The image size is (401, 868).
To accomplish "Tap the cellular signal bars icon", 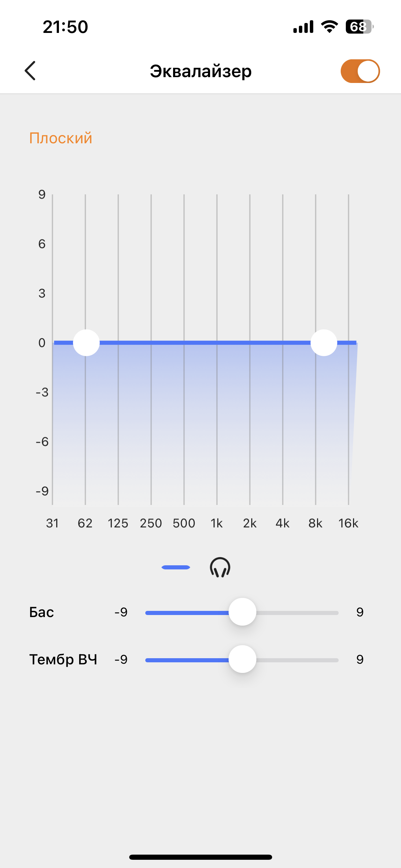I will (303, 27).
